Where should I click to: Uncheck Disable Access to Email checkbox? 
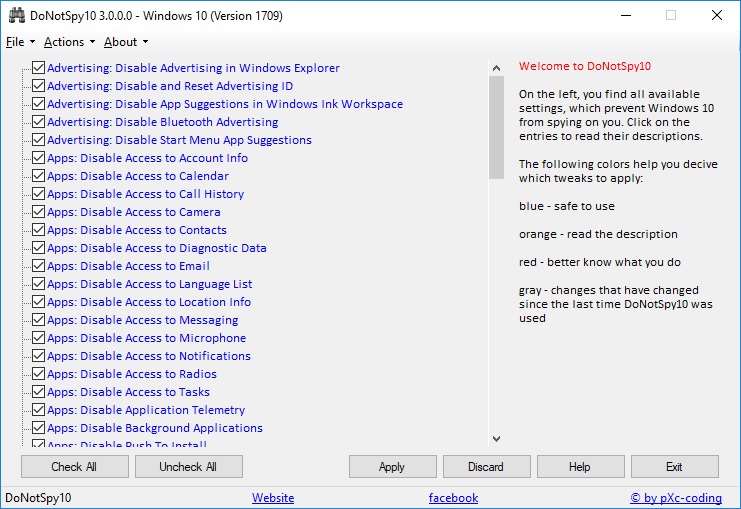point(39,265)
